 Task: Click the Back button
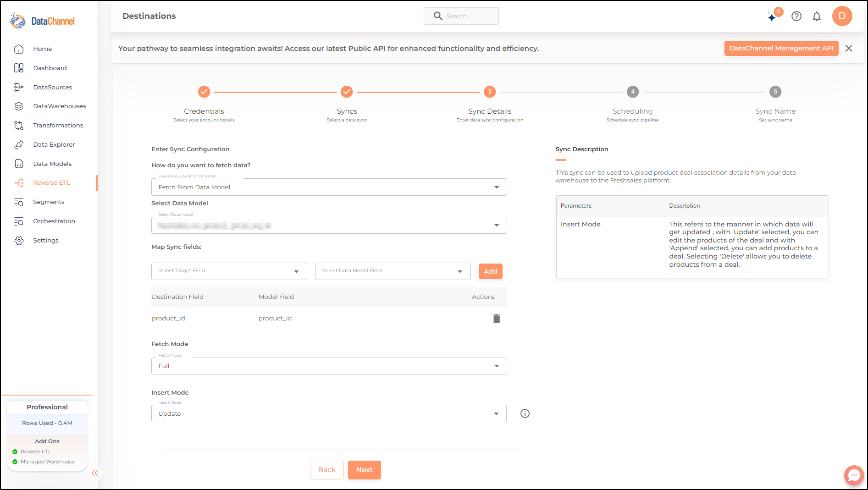(327, 470)
